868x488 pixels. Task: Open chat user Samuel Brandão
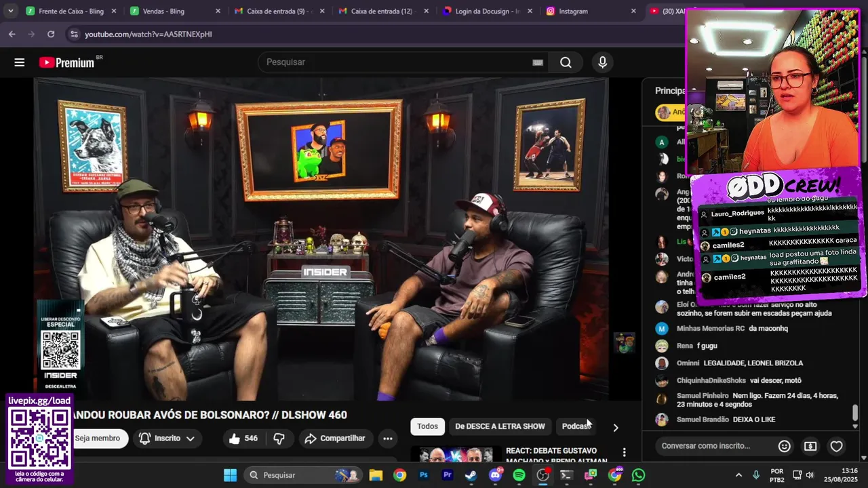[703, 420]
